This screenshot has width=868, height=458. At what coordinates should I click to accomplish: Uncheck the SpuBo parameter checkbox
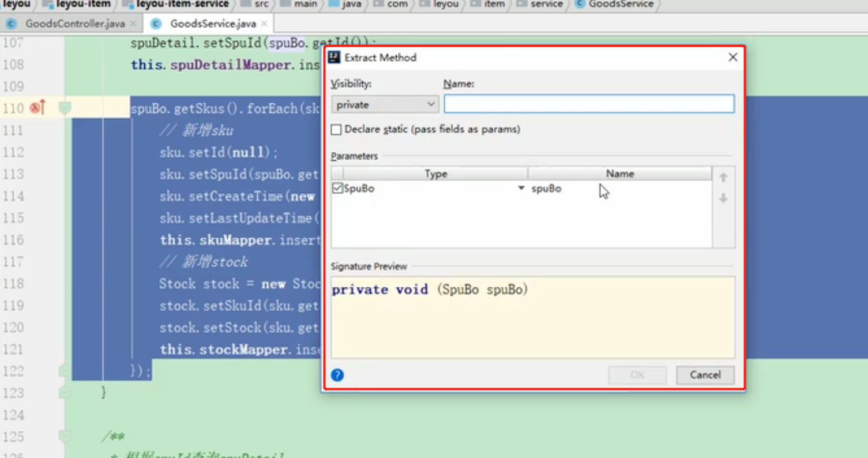[337, 188]
